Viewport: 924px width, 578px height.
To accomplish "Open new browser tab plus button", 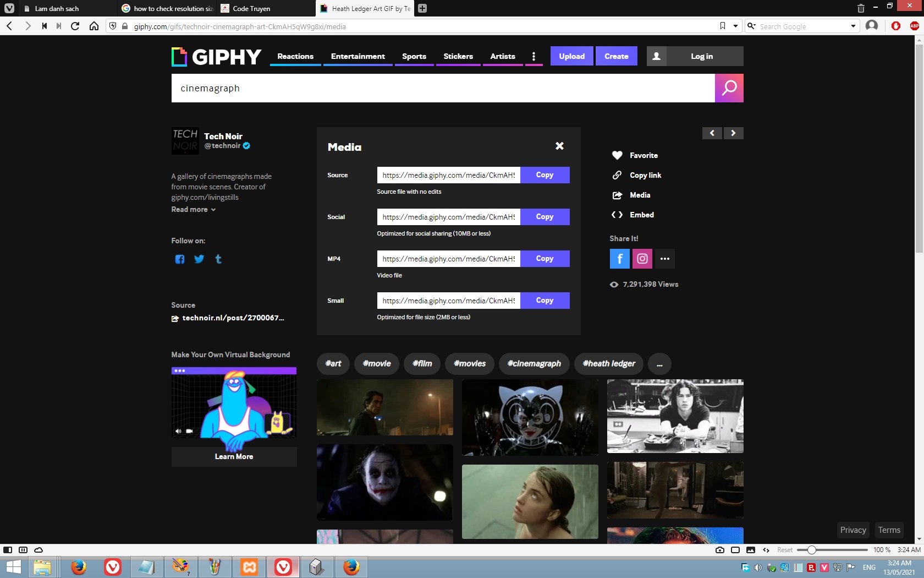I will tap(422, 8).
